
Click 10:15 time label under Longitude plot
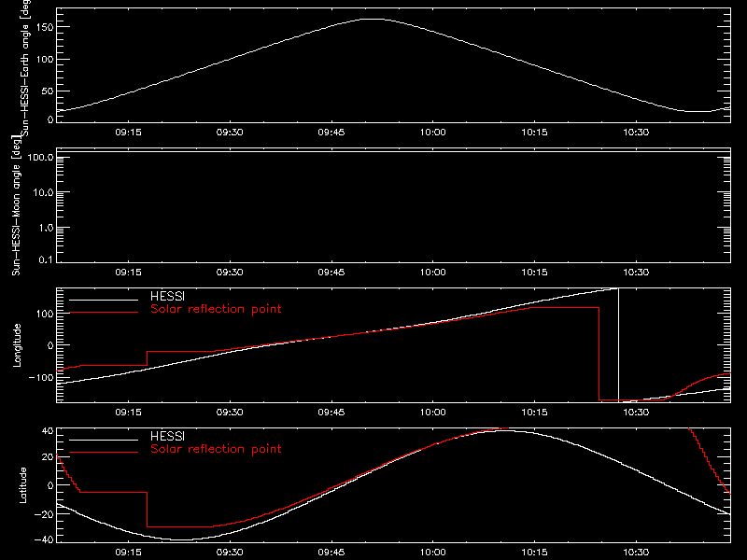pyautogui.click(x=534, y=413)
